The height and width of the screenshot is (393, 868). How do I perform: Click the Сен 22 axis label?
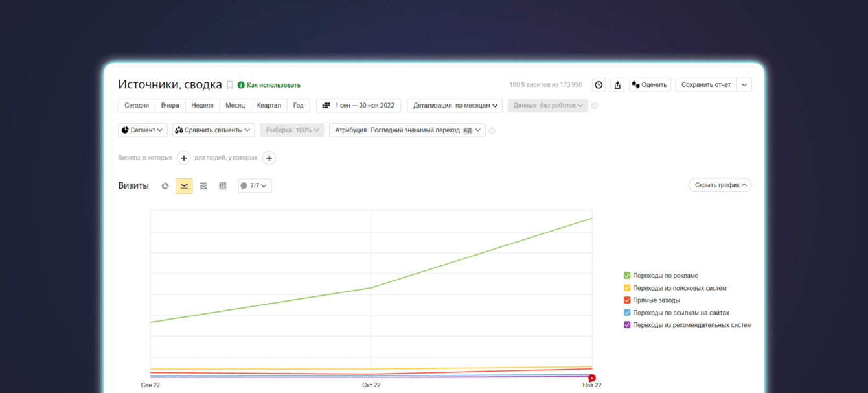coord(150,385)
